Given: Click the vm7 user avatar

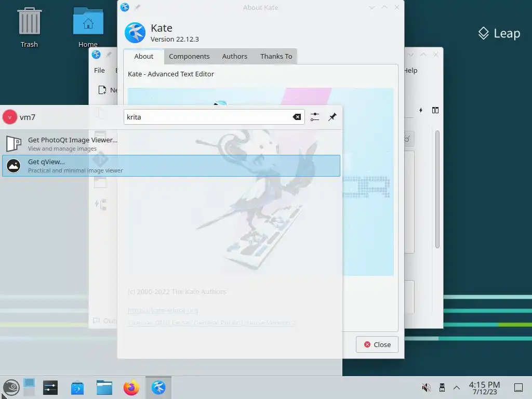Looking at the screenshot, I should point(10,117).
